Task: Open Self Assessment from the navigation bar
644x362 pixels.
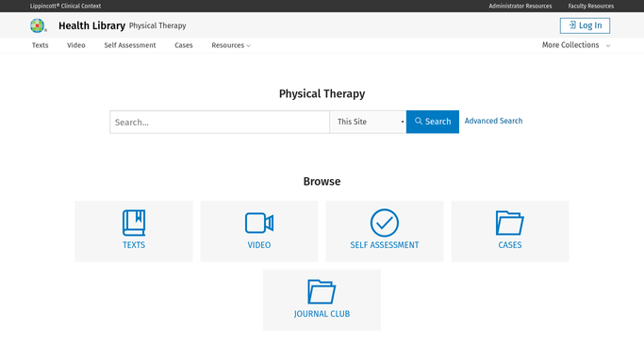Action: 130,45
